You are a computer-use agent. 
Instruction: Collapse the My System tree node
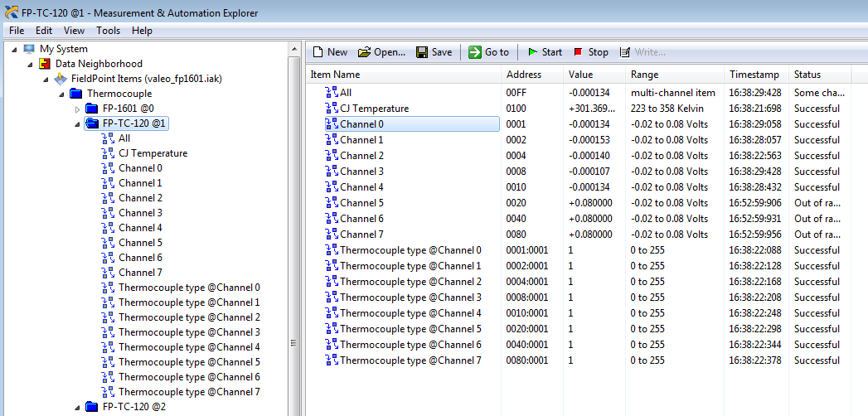point(14,49)
